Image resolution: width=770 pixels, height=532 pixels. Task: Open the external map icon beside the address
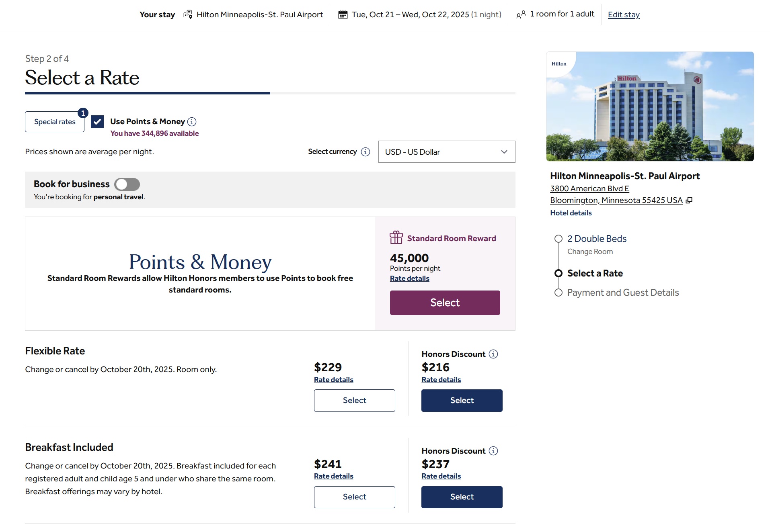point(689,200)
